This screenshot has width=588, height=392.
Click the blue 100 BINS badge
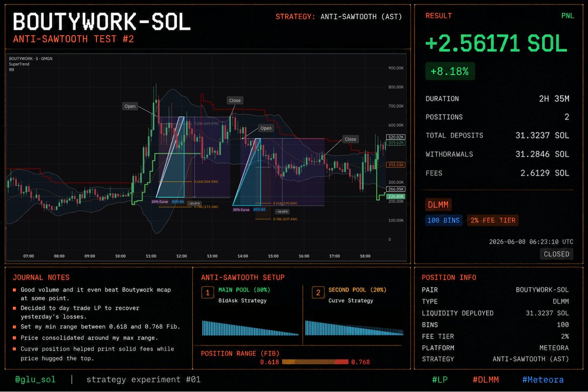tap(444, 220)
